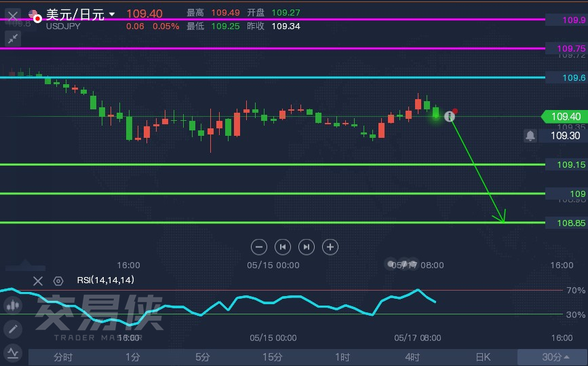Image resolution: width=588 pixels, height=366 pixels.
Task: Remove the RSI indicator with its X icon
Action: pyautogui.click(x=38, y=281)
